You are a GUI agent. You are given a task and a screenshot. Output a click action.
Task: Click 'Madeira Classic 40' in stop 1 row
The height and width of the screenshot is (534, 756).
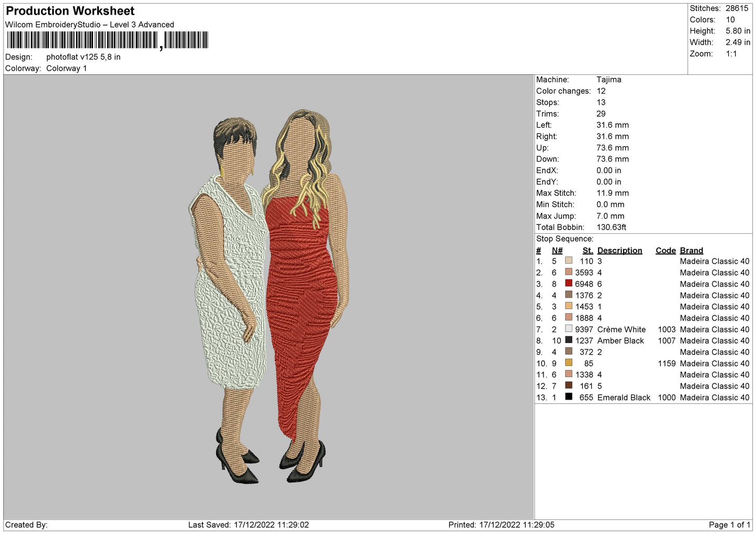tap(715, 261)
